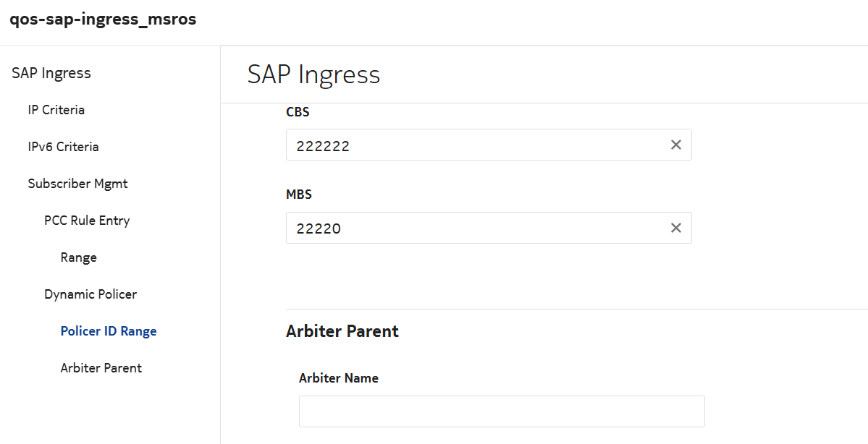Jump to Dynamic Policer section
868x444 pixels.
point(90,294)
